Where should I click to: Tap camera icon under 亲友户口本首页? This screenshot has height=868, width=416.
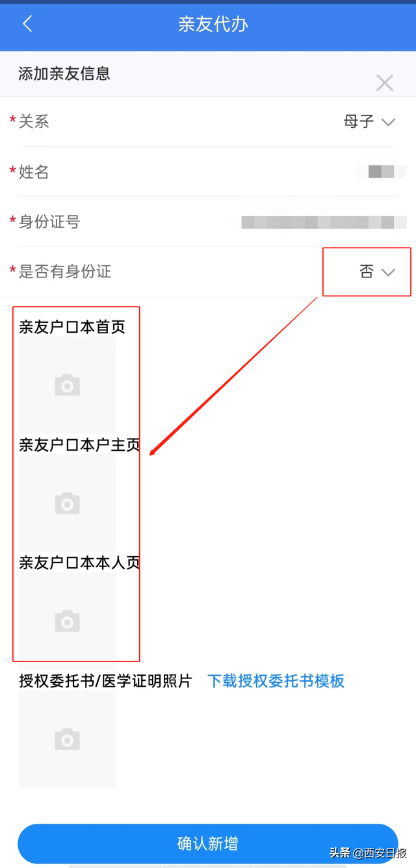tap(67, 386)
